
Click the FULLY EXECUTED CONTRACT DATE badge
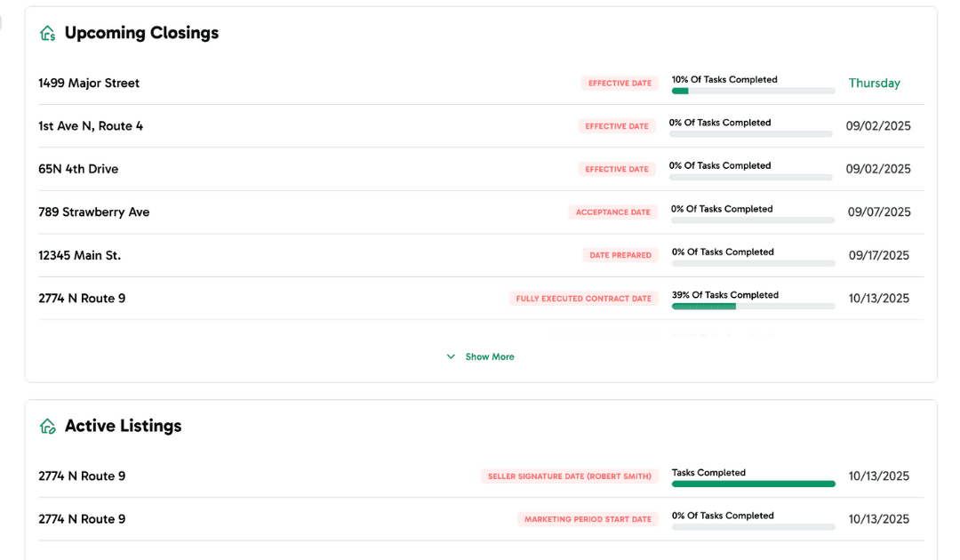coord(583,298)
